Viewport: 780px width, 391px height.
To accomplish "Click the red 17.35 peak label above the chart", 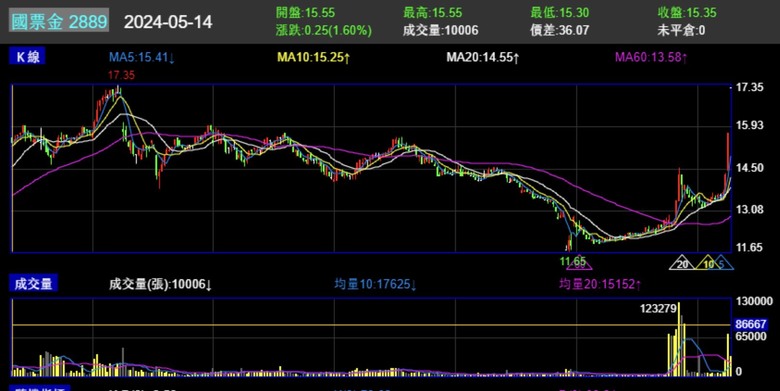I will click(x=122, y=75).
